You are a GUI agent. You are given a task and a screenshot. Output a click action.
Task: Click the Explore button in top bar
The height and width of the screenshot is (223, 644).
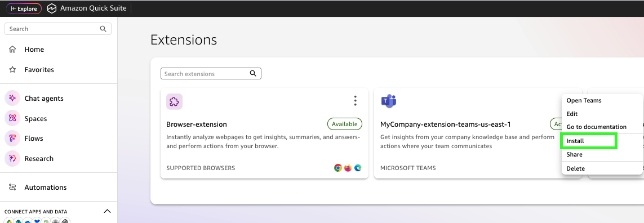[x=24, y=8]
